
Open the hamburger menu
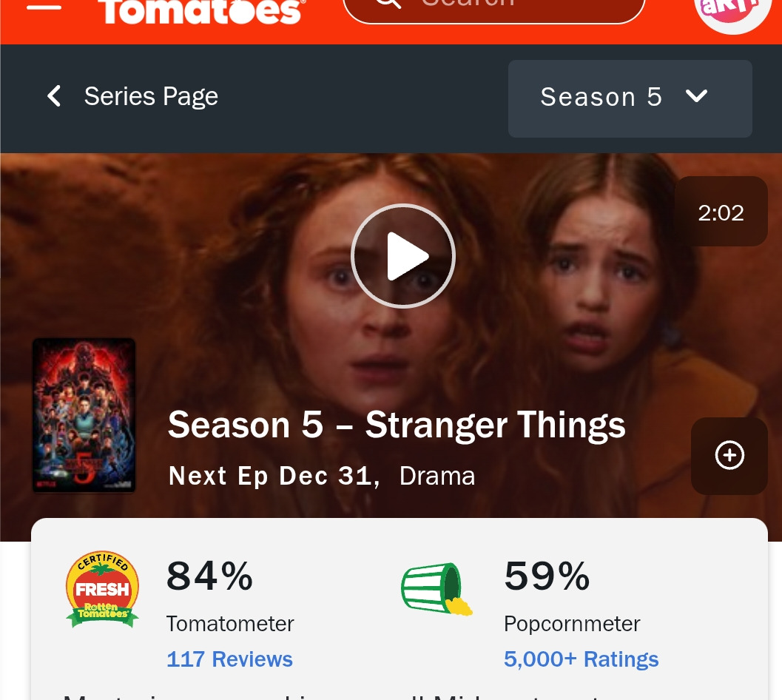44,7
